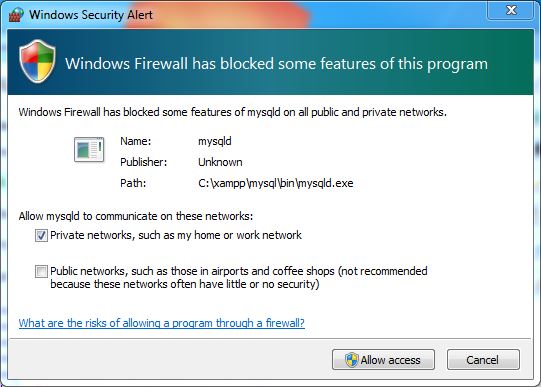Click the Windows Security Alert title text
Image resolution: width=541 pixels, height=387 pixels.
91,15
